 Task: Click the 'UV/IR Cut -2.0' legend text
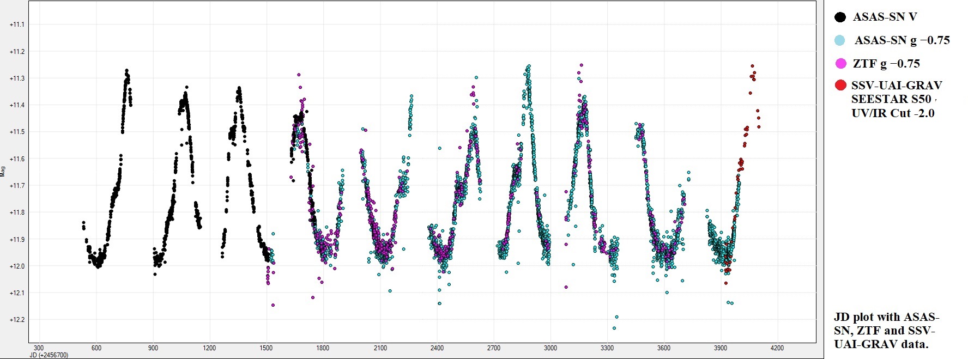coord(893,113)
